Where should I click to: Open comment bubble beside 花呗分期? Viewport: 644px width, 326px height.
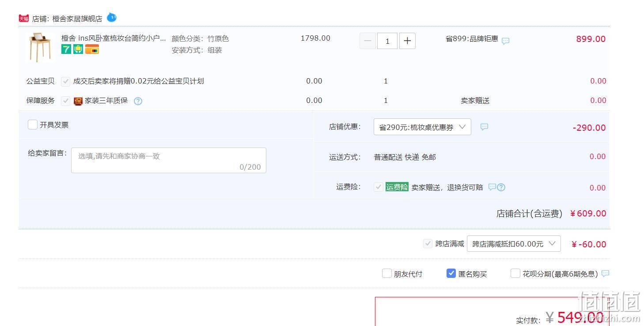(606, 273)
